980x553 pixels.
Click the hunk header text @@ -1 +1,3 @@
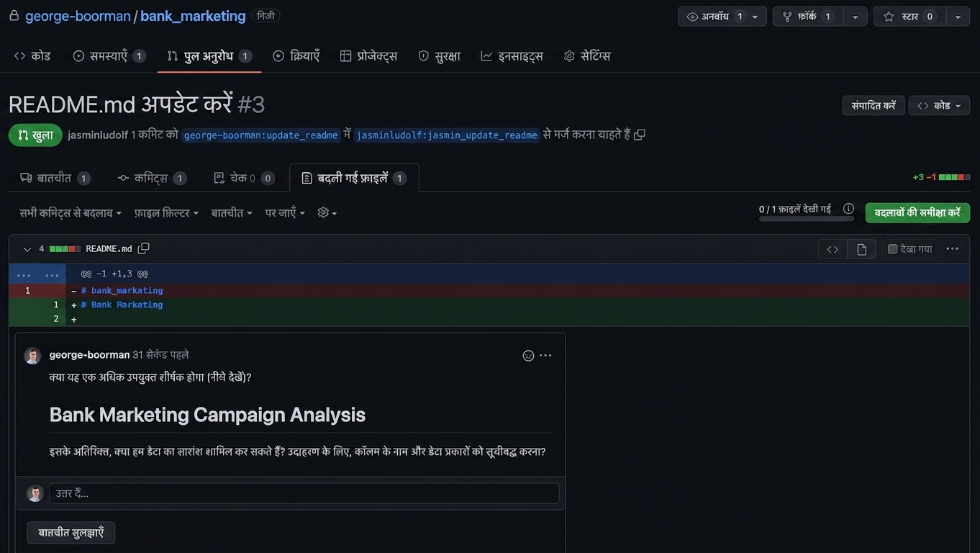tap(114, 274)
